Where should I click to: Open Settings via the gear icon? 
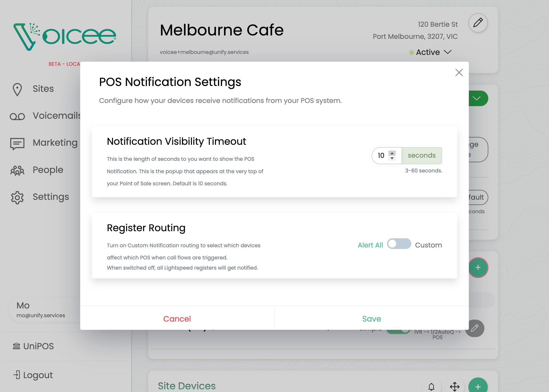pos(17,197)
